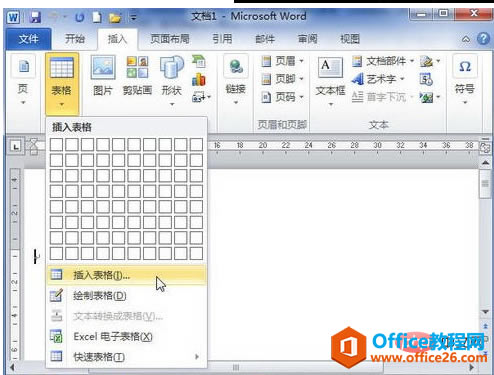Open a file with the folder icon
The height and width of the screenshot is (375, 494).
point(115,17)
